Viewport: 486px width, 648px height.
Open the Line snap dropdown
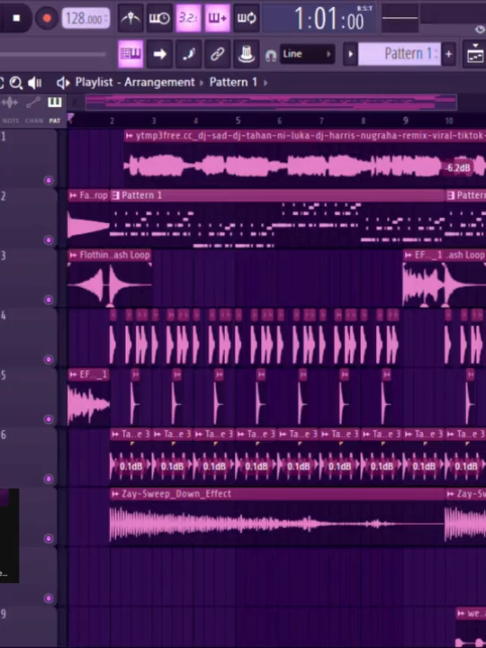coord(307,54)
